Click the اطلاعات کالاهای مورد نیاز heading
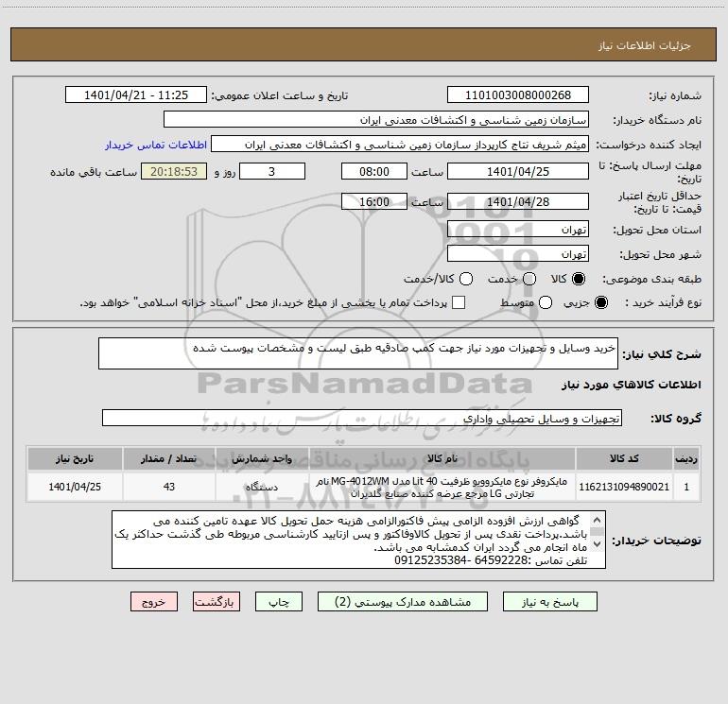Viewport: 728px width, 704px height. 631,385
